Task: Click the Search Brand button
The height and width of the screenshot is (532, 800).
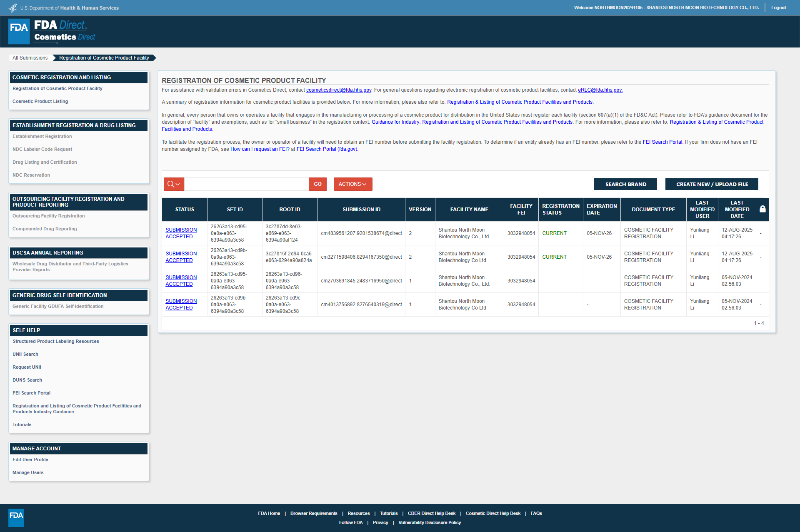Action: click(625, 184)
